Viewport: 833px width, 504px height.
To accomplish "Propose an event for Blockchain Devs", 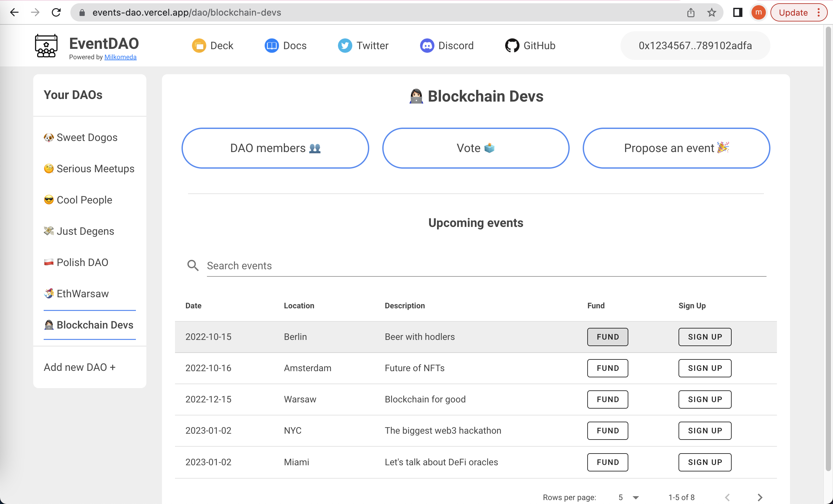I will pos(676,148).
